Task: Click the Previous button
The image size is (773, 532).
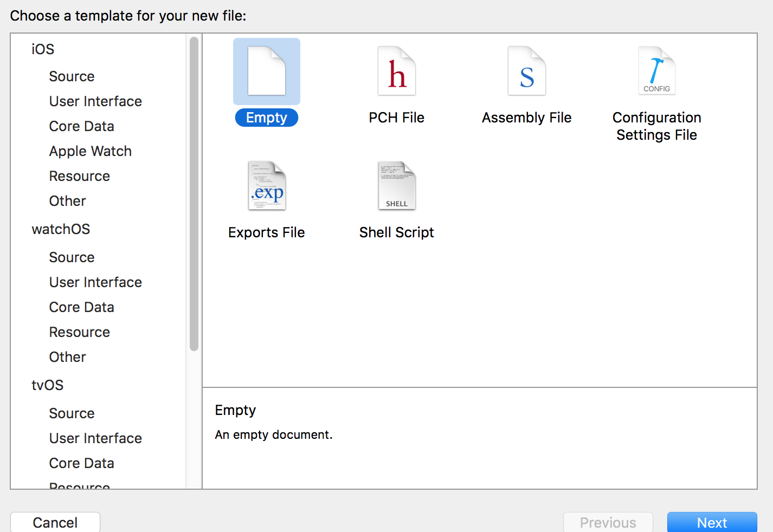Action: pyautogui.click(x=608, y=522)
